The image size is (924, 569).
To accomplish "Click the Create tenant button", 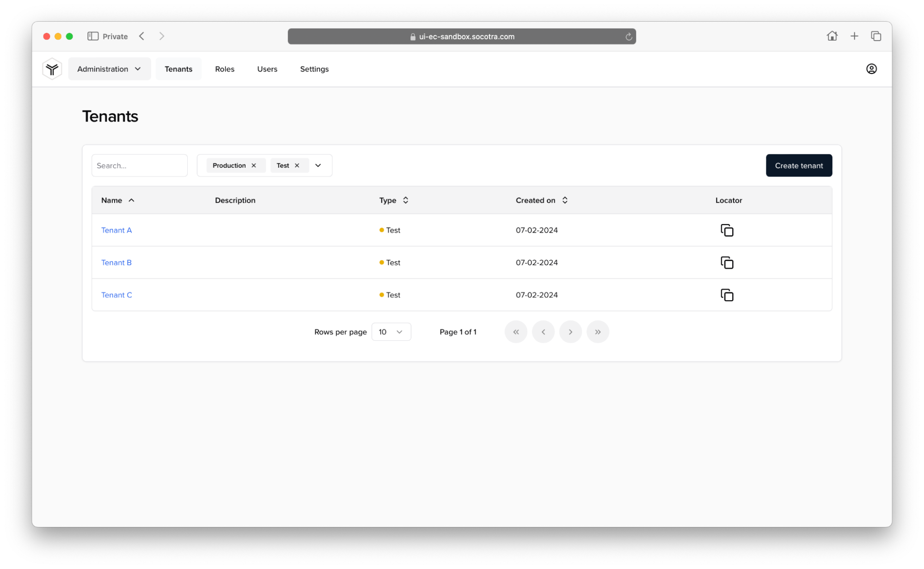I will [x=798, y=165].
